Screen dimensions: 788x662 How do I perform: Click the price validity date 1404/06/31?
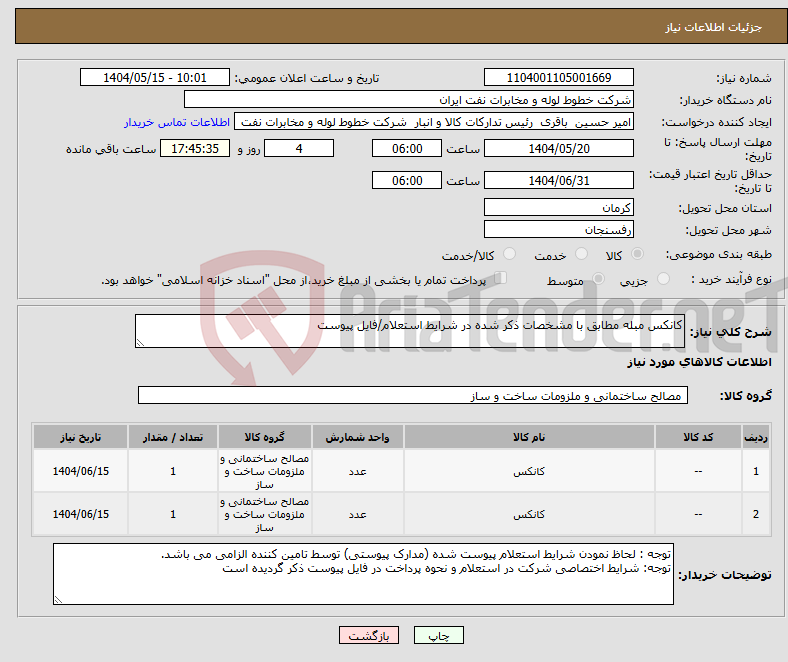coord(558,180)
